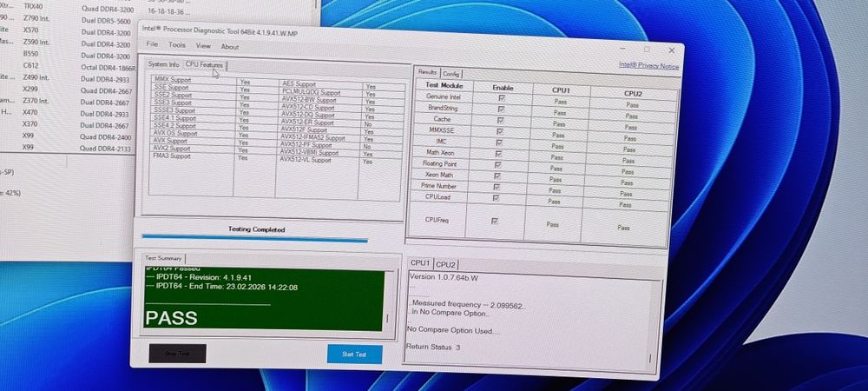Viewport: 868px width, 391px height.
Task: Toggle the IMC enable checkbox
Action: (x=499, y=142)
